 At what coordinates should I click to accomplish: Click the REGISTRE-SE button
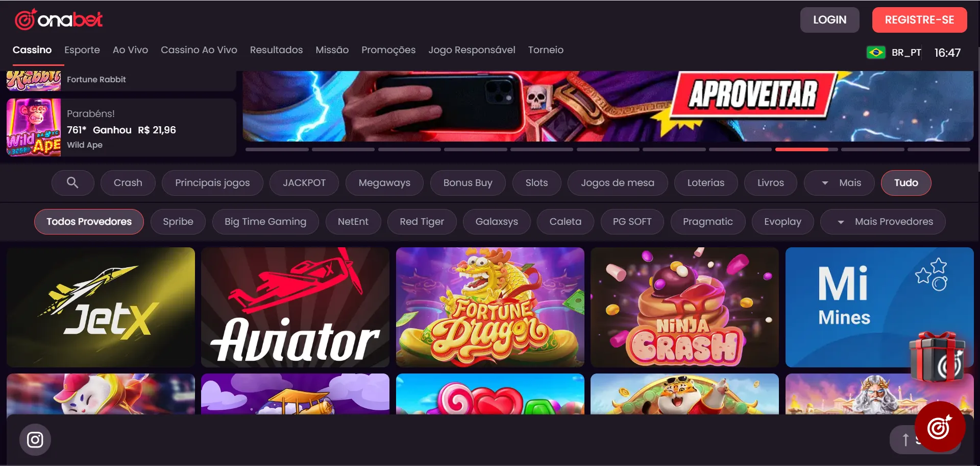pos(919,20)
